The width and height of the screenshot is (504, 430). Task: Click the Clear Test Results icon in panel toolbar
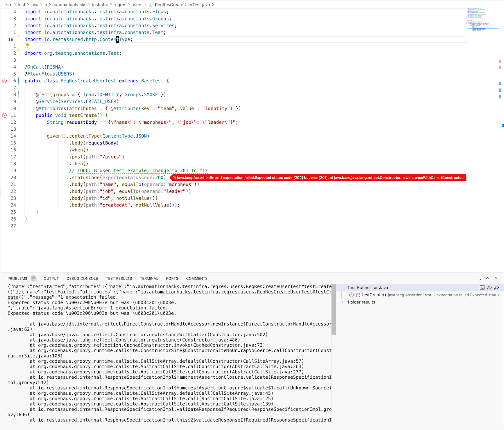coord(478,278)
